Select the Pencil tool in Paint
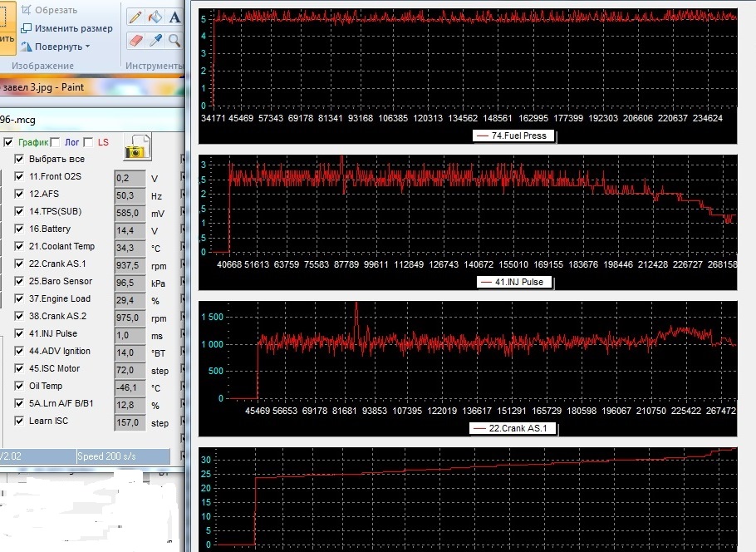Screen dimensions: 756x552 pyautogui.click(x=135, y=17)
